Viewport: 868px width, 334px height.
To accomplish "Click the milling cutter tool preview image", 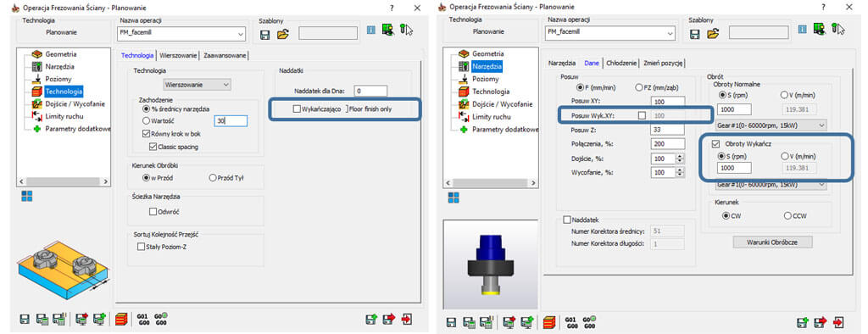I will pos(491,264).
